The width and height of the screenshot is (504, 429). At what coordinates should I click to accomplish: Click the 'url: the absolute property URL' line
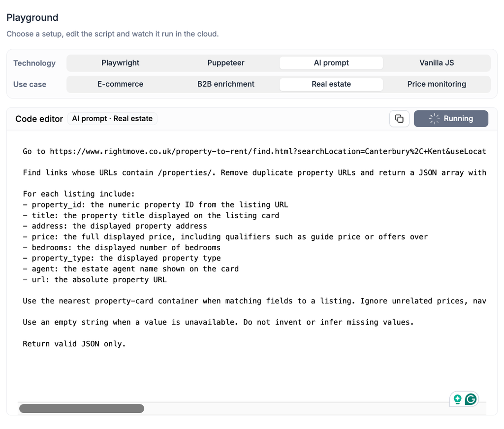coord(94,280)
